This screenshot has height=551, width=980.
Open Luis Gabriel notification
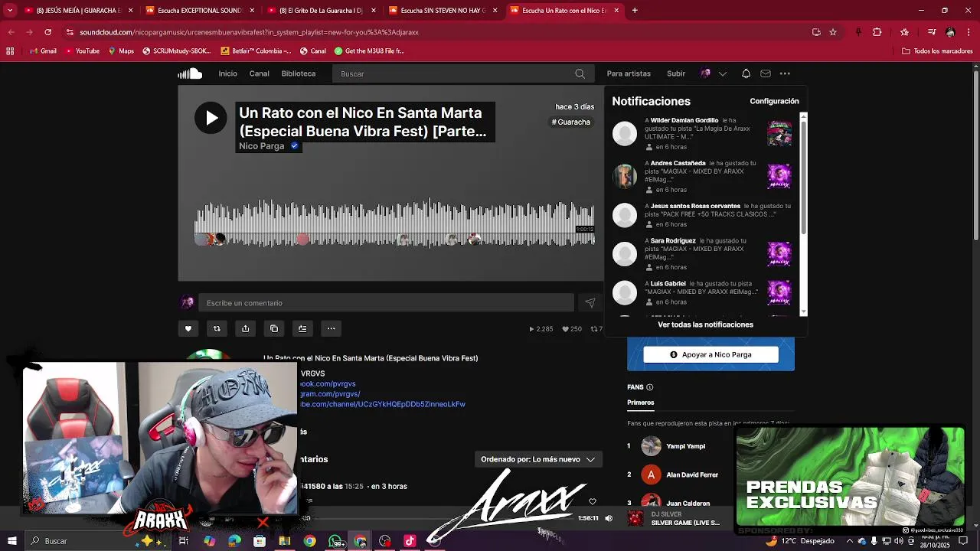(x=702, y=292)
